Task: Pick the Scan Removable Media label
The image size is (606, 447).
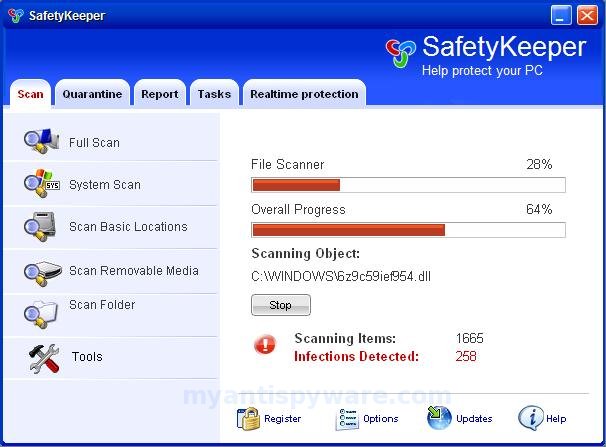Action: 134,270
